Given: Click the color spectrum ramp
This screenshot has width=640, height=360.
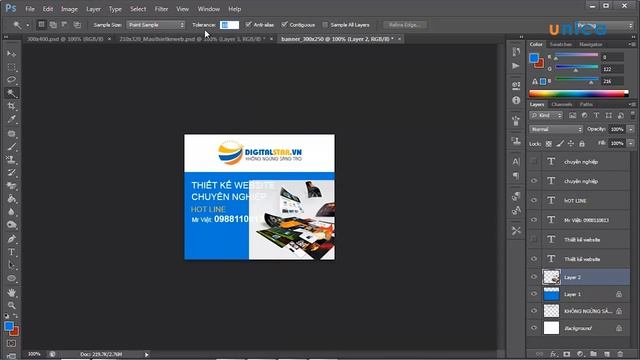Looking at the screenshot, I should coord(578,94).
